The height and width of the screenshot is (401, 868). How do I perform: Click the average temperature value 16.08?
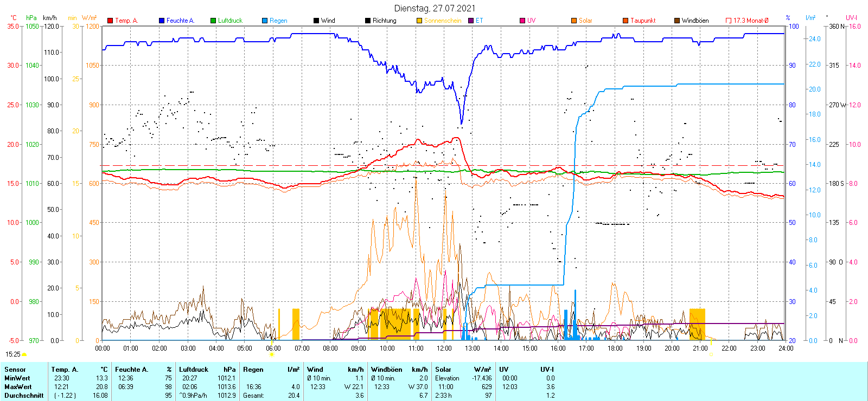[x=100, y=396]
